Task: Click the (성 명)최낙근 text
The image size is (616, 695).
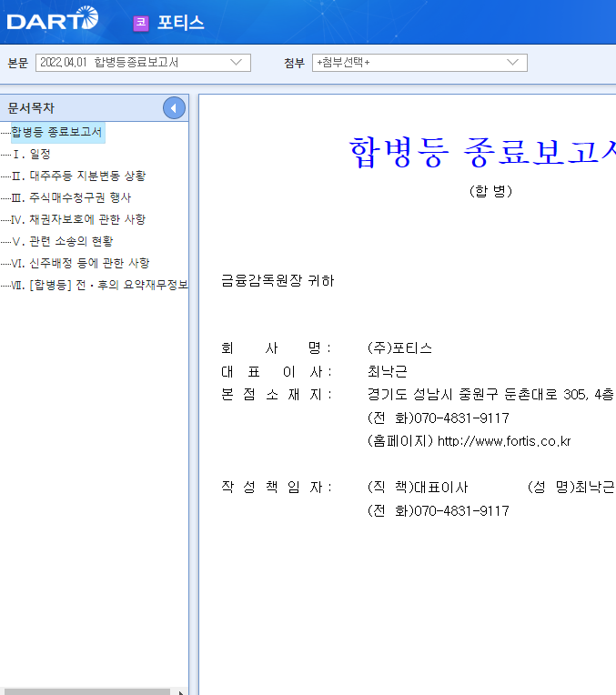Action: [571, 488]
